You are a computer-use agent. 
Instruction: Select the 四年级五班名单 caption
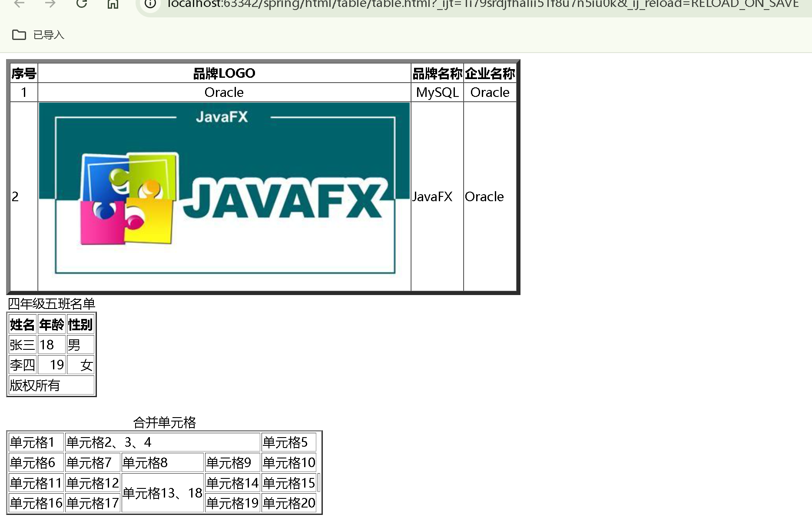(x=52, y=303)
